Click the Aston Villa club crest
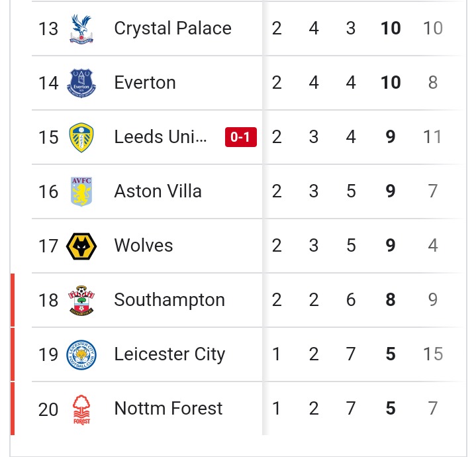Screen dimensions: 476x457 (x=81, y=191)
